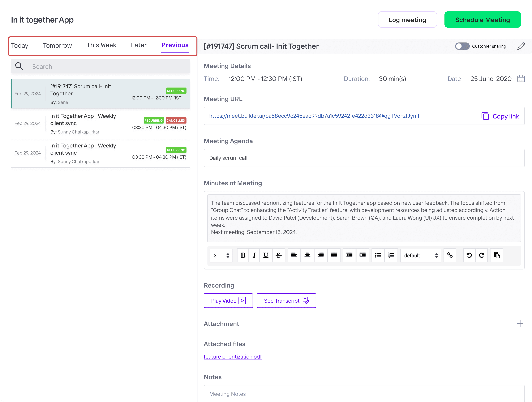The height and width of the screenshot is (402, 532).
Task: Click the Schedule Meeting button
Action: [482, 20]
